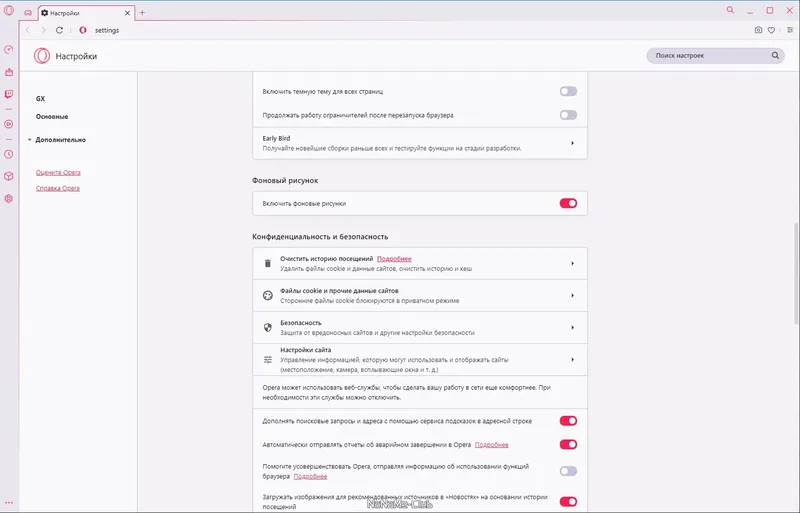Click the large Opera GX logo near Настройки
The image size is (800, 513).
point(42,56)
